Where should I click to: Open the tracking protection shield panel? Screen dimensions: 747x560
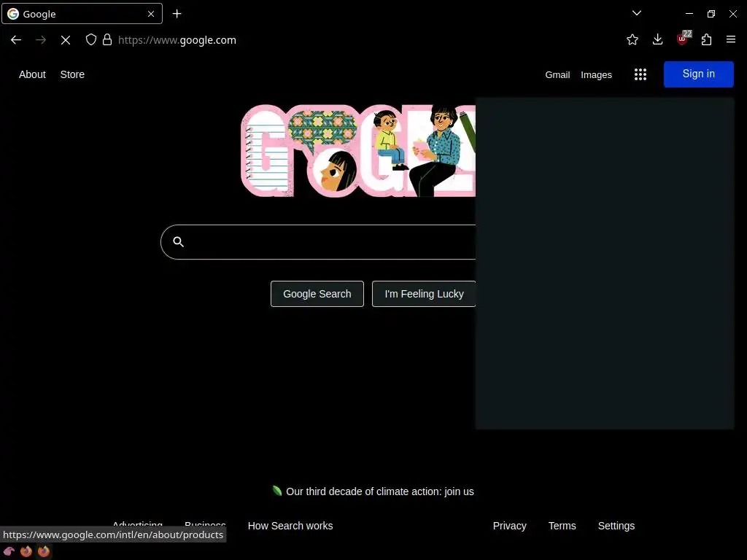[90, 39]
